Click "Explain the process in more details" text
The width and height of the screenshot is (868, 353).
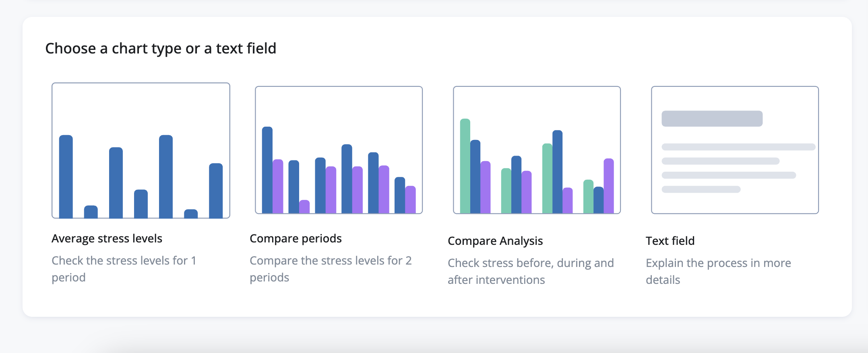pyautogui.click(x=718, y=271)
